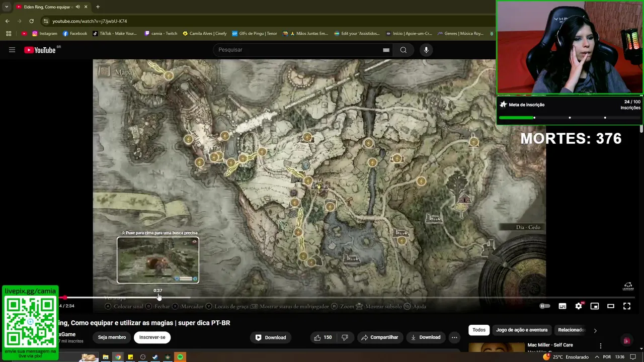Click the seek preview thumbnail

[158, 260]
